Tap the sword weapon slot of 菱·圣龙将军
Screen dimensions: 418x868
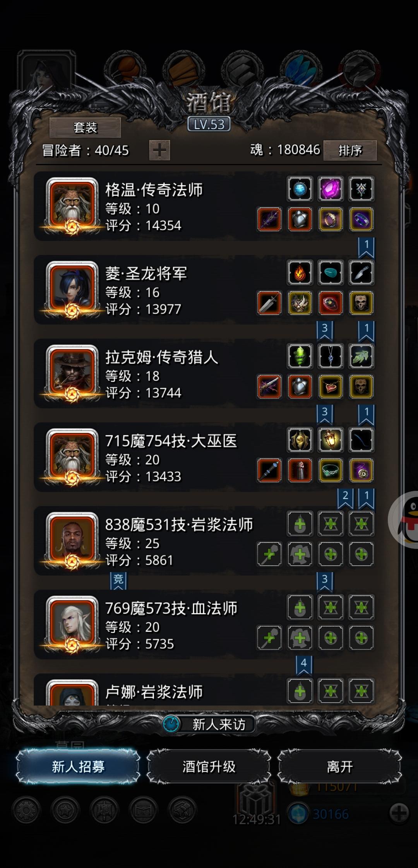[x=269, y=303]
